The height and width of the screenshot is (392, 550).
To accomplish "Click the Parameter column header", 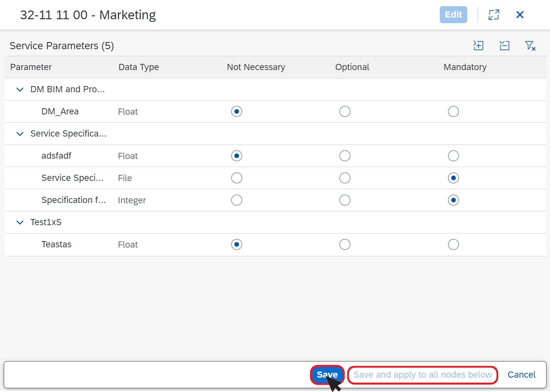I will click(x=31, y=67).
